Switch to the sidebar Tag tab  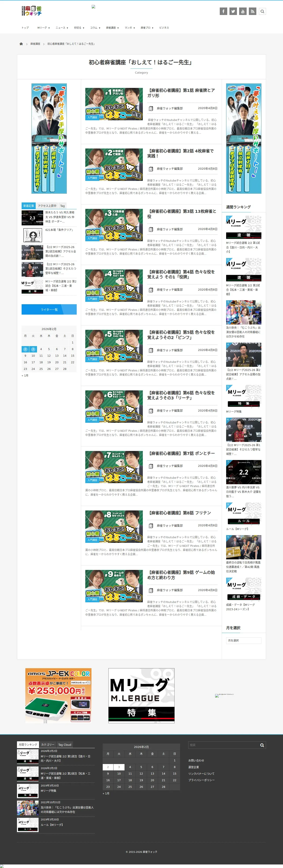click(62, 206)
